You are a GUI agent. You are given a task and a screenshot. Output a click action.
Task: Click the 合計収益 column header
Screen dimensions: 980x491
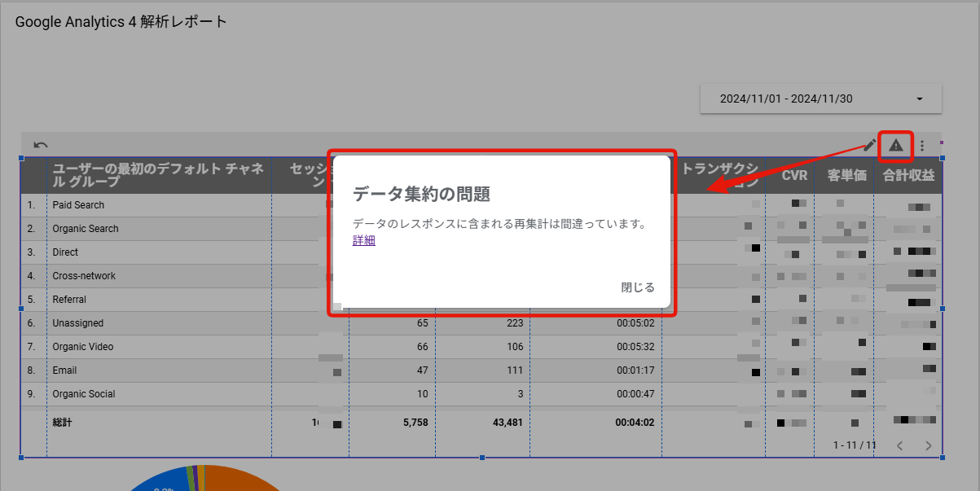tap(908, 175)
